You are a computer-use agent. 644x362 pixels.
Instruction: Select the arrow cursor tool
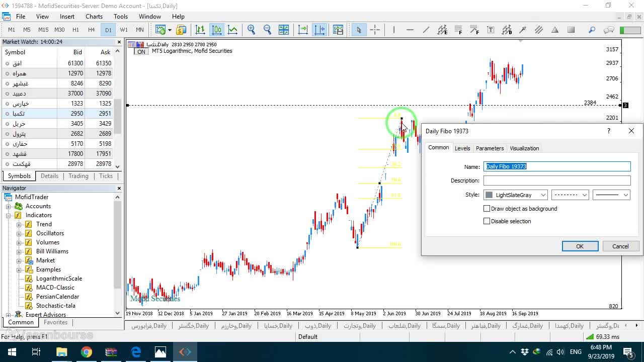[x=359, y=30]
